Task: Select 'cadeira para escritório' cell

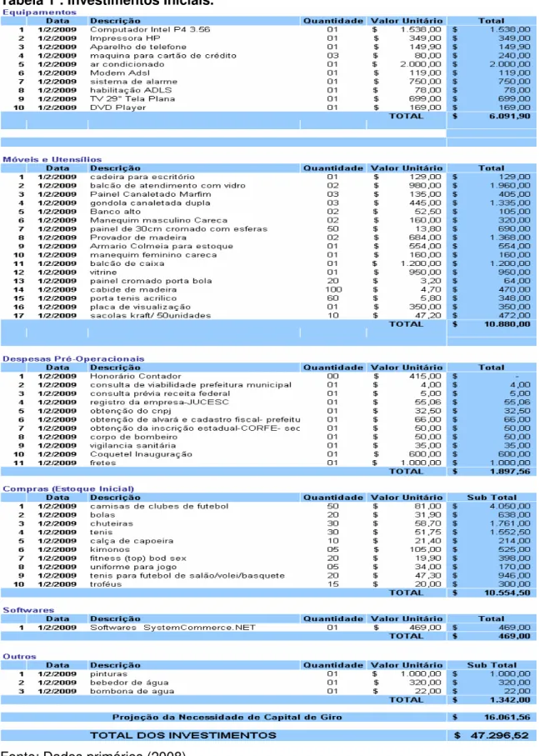Action: (x=142, y=177)
